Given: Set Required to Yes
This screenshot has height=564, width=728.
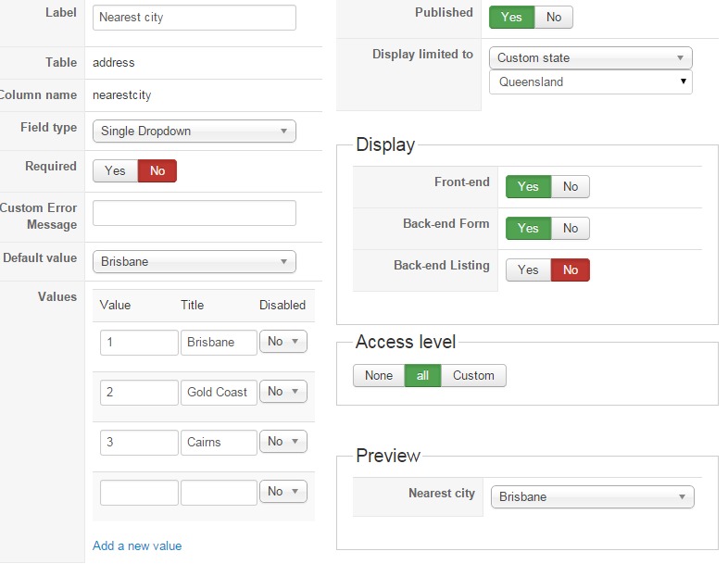Looking at the screenshot, I should click(x=115, y=170).
